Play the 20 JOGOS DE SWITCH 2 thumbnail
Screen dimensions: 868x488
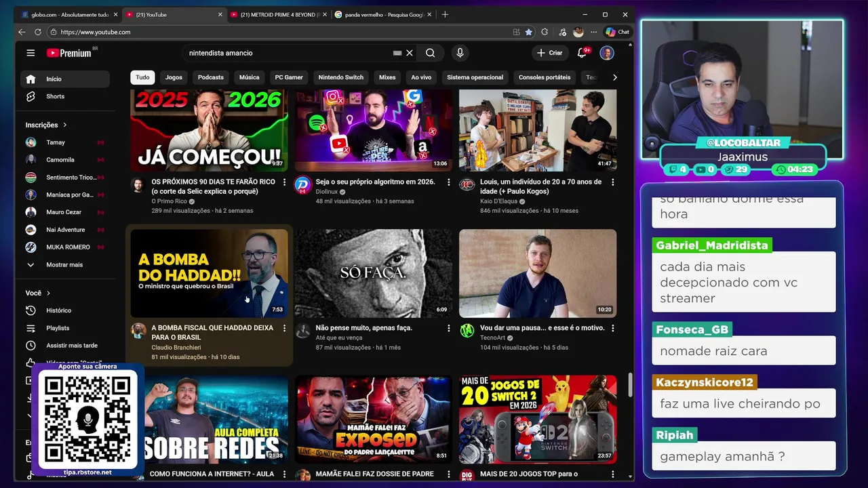(x=538, y=420)
